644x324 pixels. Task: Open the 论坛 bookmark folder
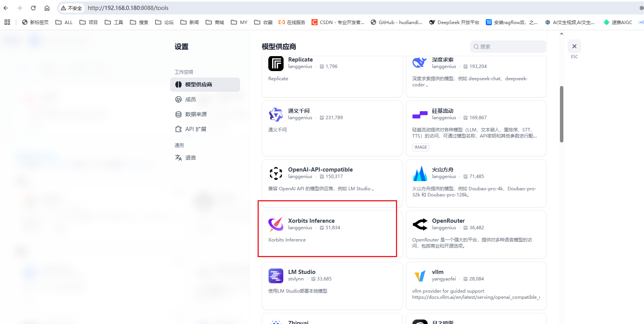click(x=164, y=22)
